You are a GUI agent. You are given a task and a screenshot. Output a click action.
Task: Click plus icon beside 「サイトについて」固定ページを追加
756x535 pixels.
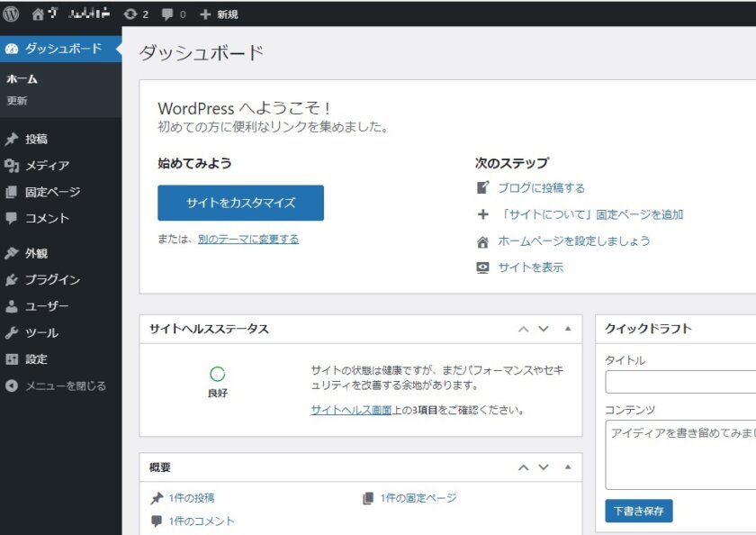482,214
